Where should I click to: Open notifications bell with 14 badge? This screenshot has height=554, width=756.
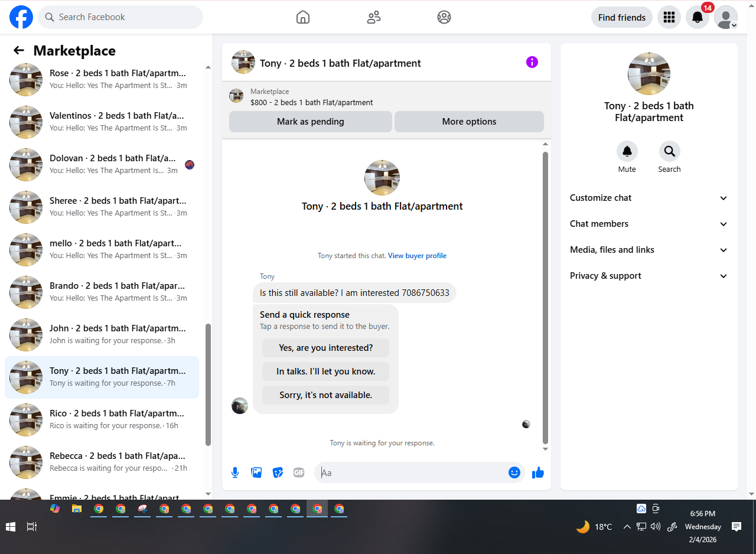tap(698, 17)
